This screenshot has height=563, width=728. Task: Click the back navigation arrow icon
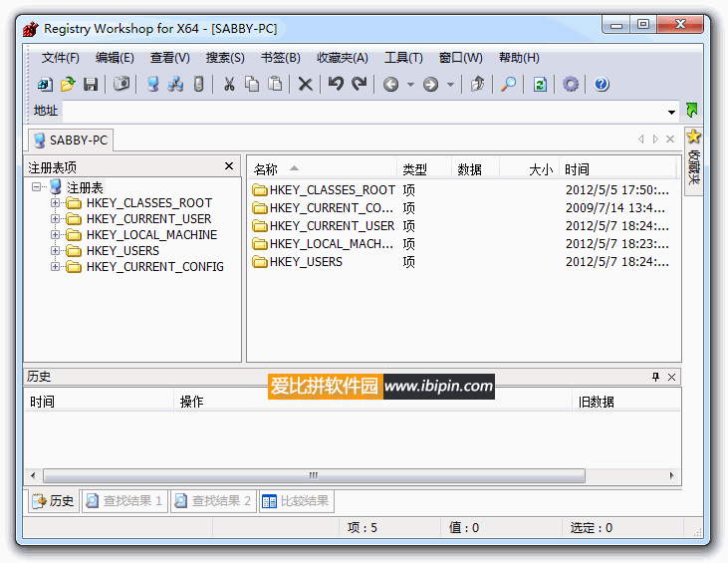[x=391, y=85]
